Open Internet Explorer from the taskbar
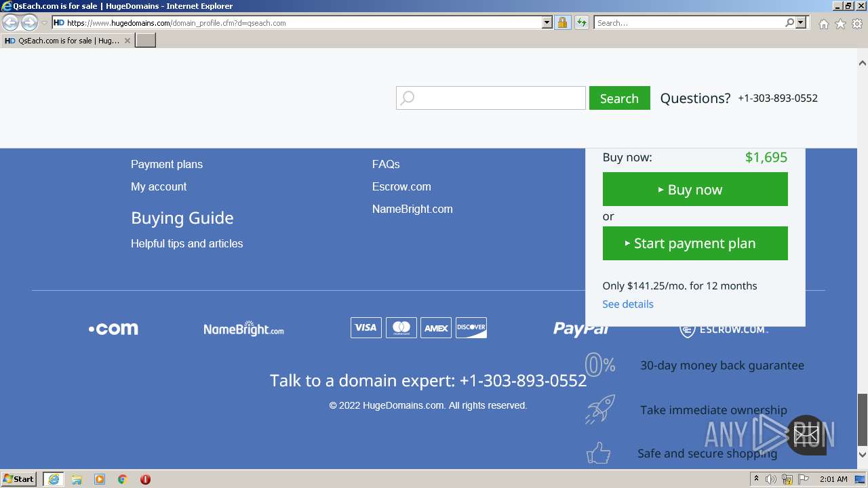The image size is (868, 488). coord(54,479)
